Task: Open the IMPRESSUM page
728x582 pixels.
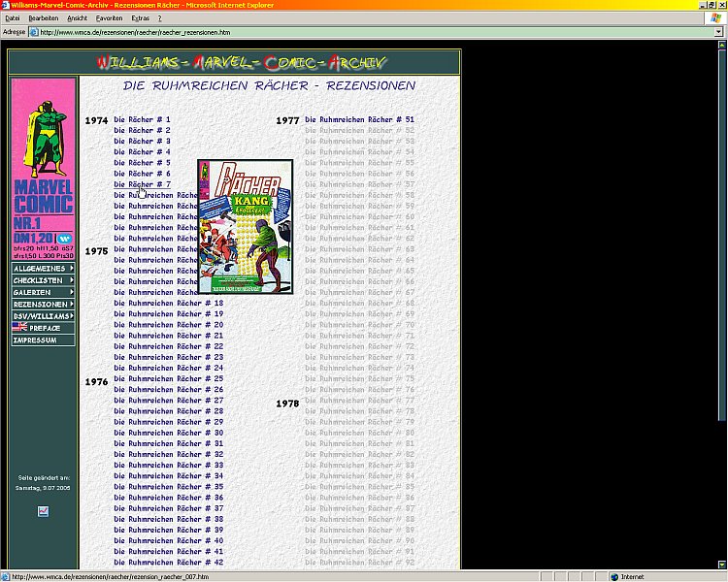Action: (43, 340)
